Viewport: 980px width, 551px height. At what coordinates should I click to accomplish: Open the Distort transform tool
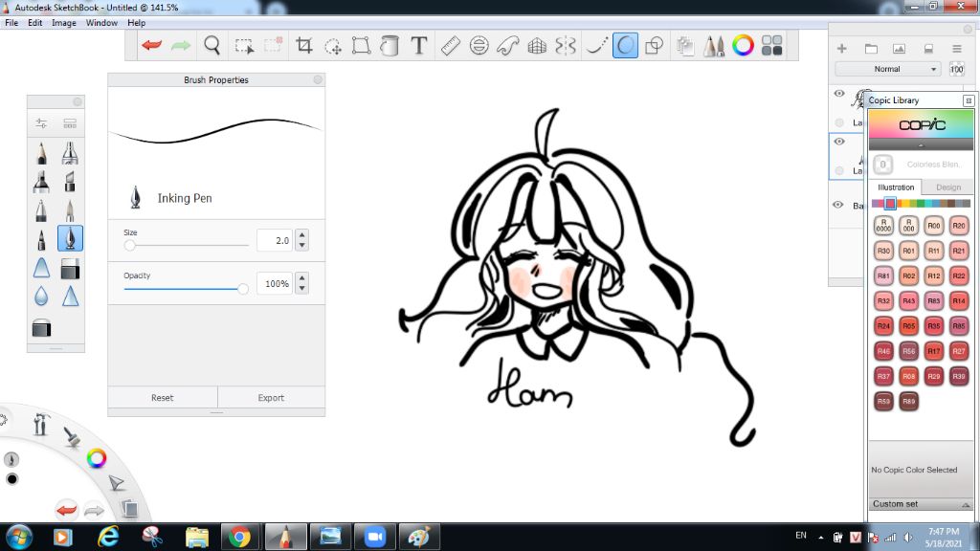[x=361, y=46]
